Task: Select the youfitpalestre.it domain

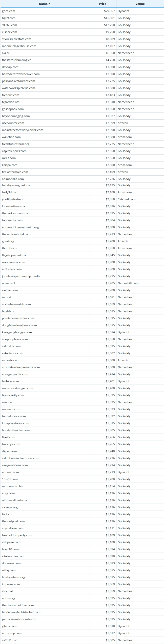Action: [x=13, y=199]
